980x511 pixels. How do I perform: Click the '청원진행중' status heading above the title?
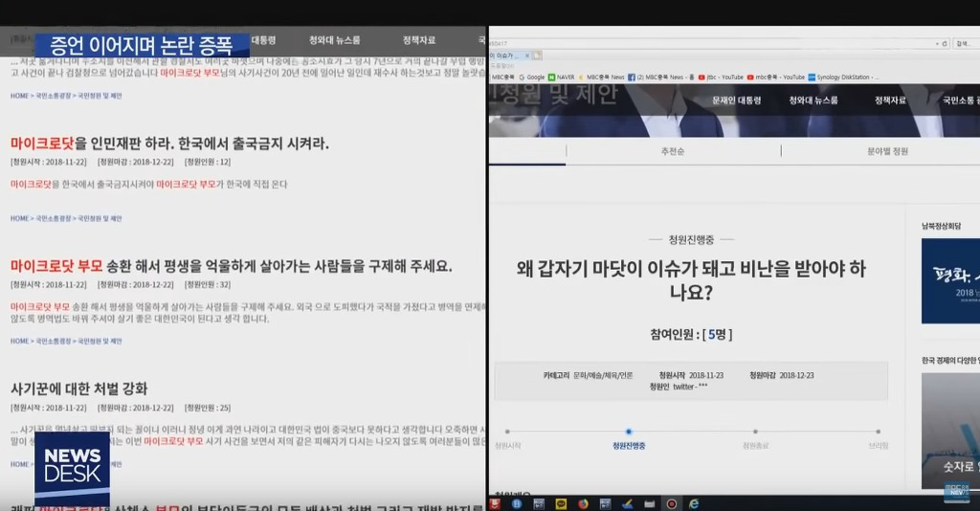[691, 240]
